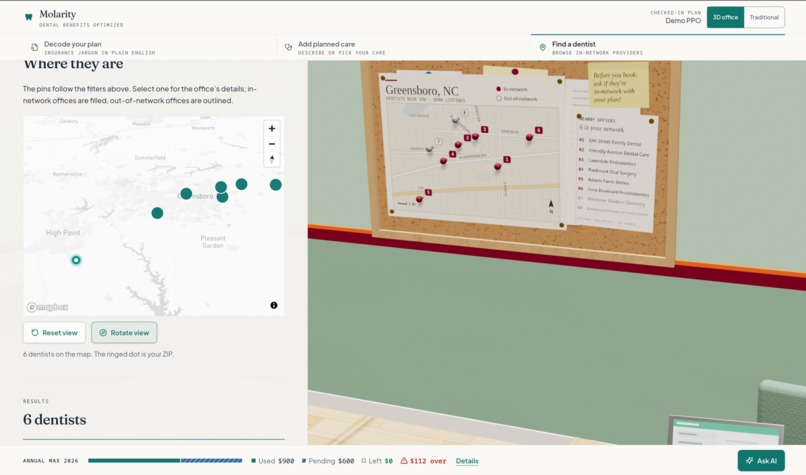Open the Add planned care tab
This screenshot has height=475, width=806.
tap(404, 48)
